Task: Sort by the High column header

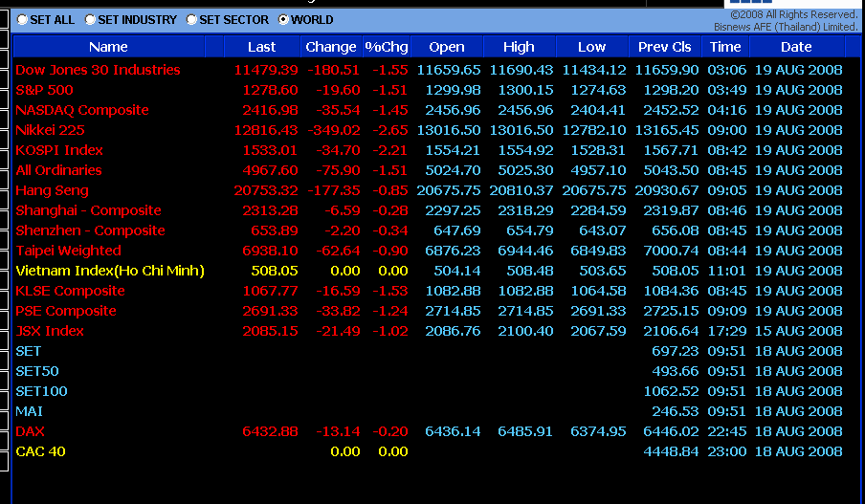Action: click(x=520, y=47)
